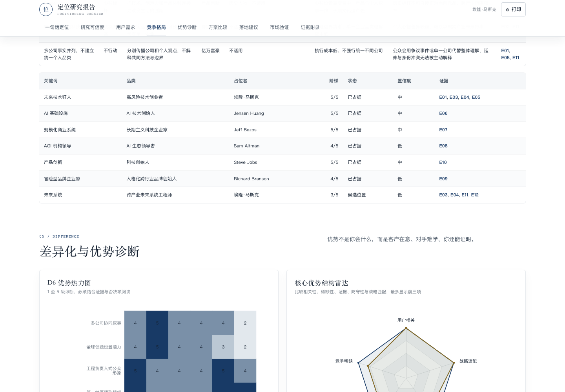Open evidence link E08

(443, 146)
